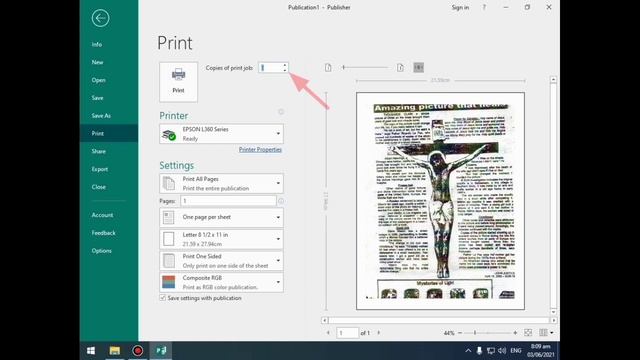
Task: Toggle Save settings with publication checkbox
Action: pyautogui.click(x=162, y=298)
